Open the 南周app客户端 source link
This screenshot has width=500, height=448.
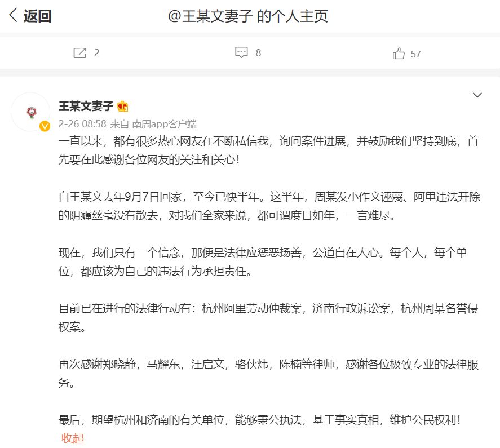(x=164, y=124)
